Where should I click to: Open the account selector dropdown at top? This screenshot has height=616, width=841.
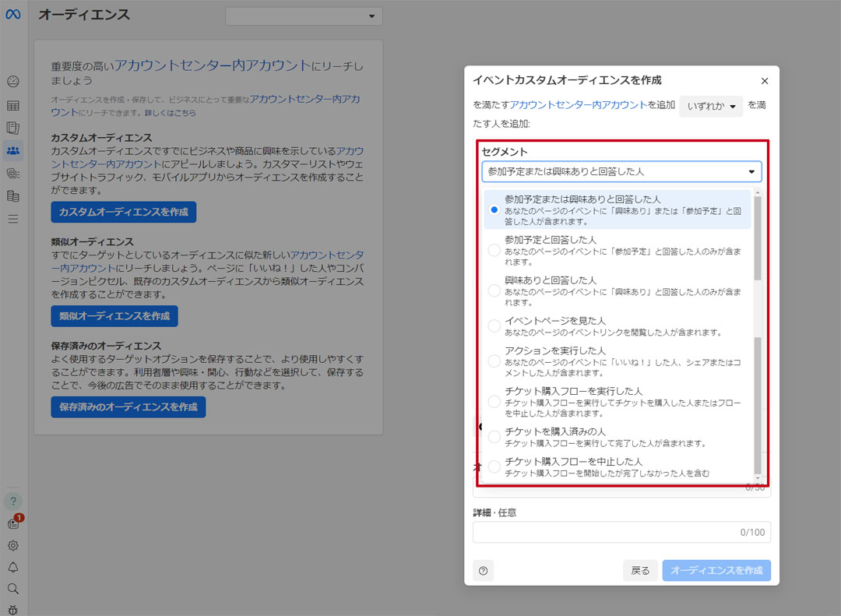click(304, 16)
